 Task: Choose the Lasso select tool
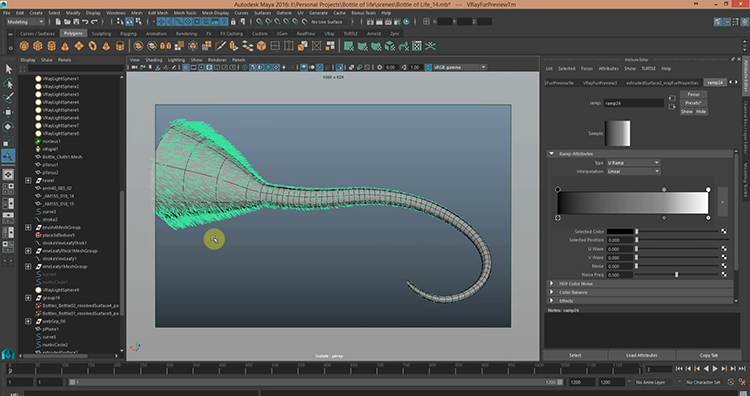click(8, 84)
